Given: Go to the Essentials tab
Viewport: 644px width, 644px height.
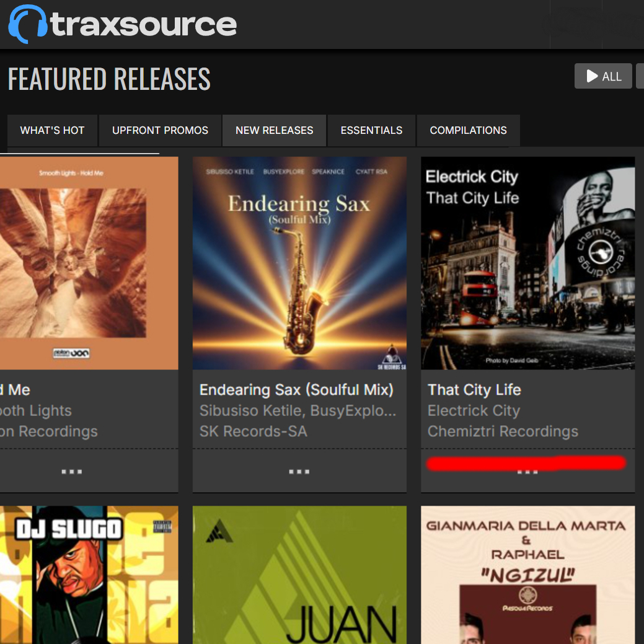Looking at the screenshot, I should point(371,130).
